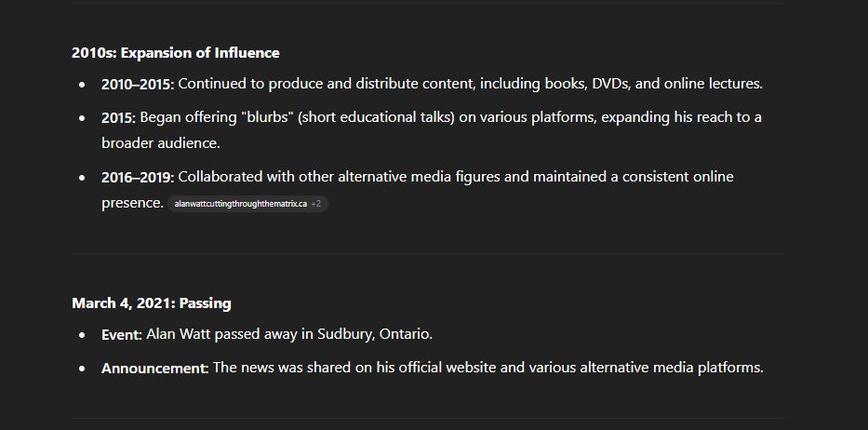Click the divider line between the two sections
Viewport: 868px width, 430px height.
coord(428,254)
